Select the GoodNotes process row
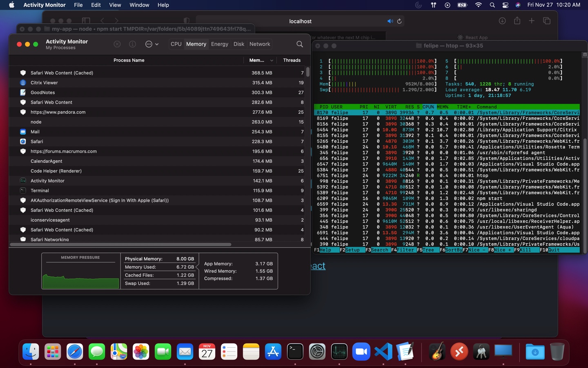The image size is (588, 368). coord(157,92)
